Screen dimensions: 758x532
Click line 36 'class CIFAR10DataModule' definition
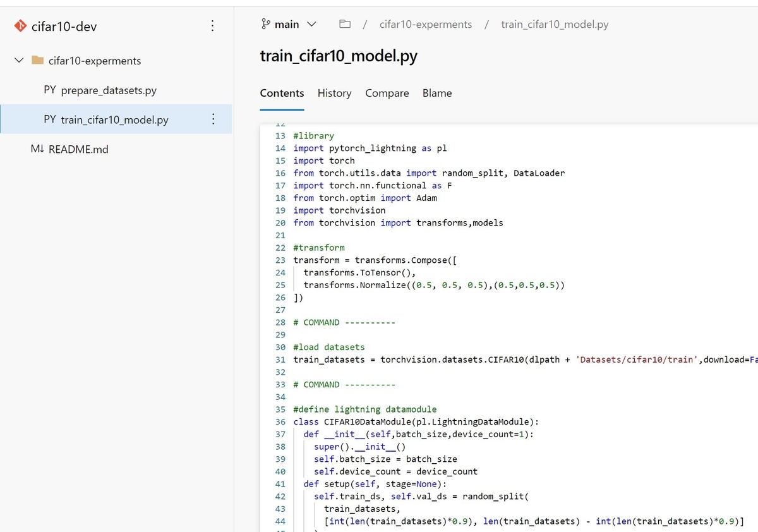click(416, 421)
